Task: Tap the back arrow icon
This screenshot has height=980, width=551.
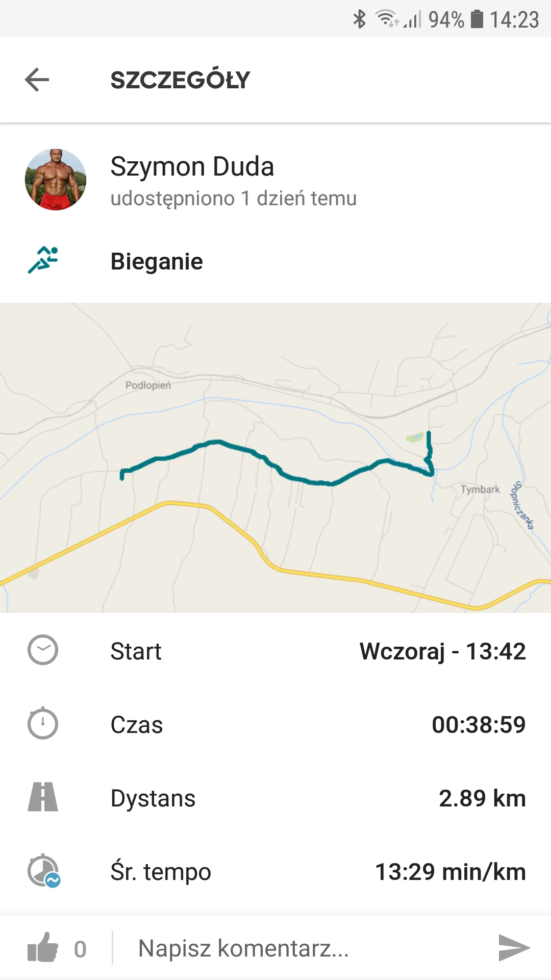Action: [x=37, y=80]
